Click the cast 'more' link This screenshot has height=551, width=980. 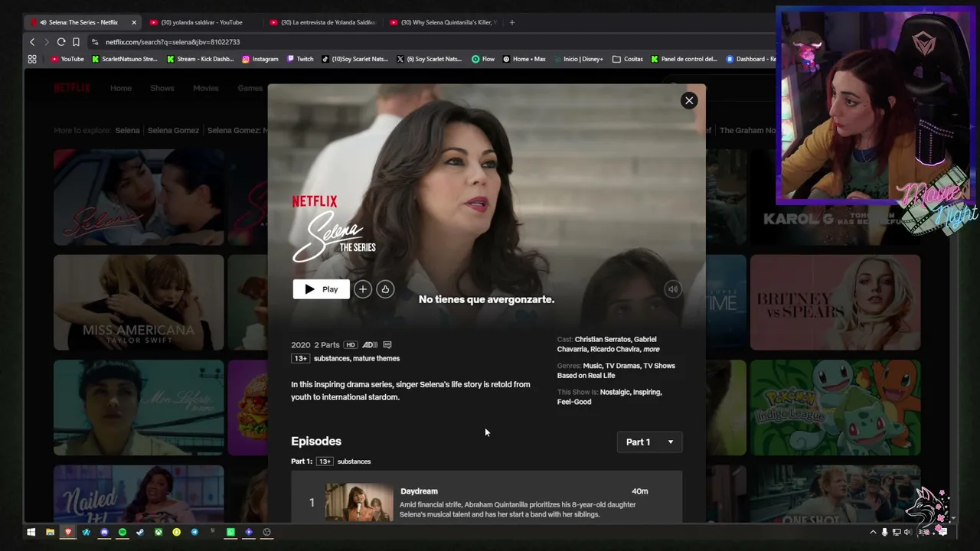652,349
